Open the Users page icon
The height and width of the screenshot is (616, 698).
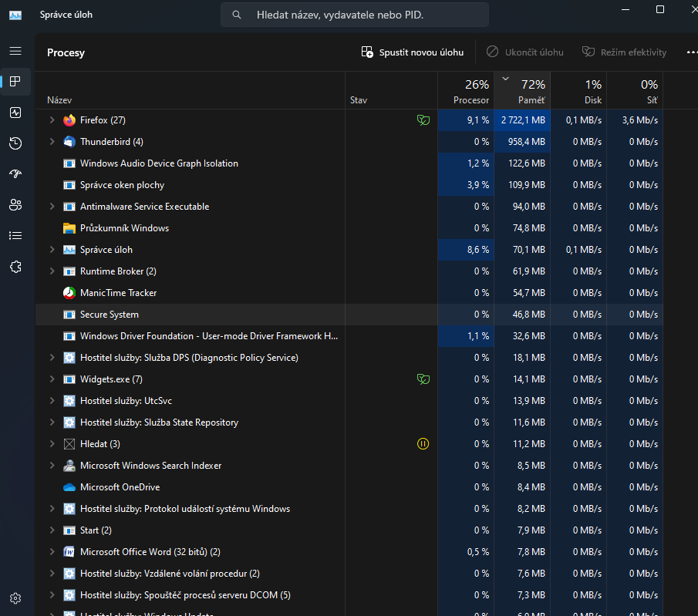(15, 205)
